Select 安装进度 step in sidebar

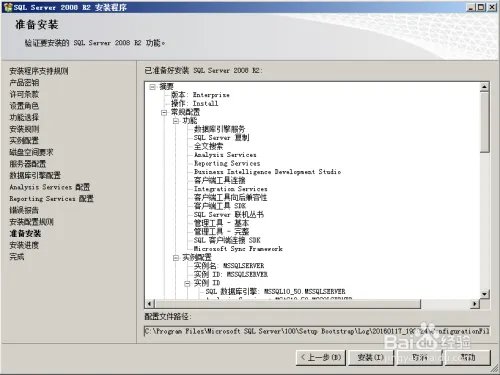point(24,245)
